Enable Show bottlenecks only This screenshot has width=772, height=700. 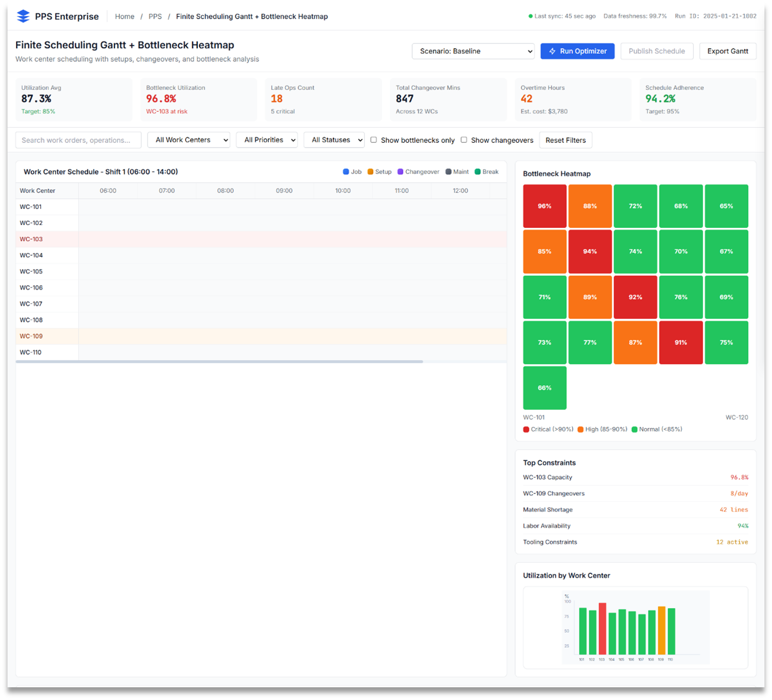pyautogui.click(x=373, y=139)
